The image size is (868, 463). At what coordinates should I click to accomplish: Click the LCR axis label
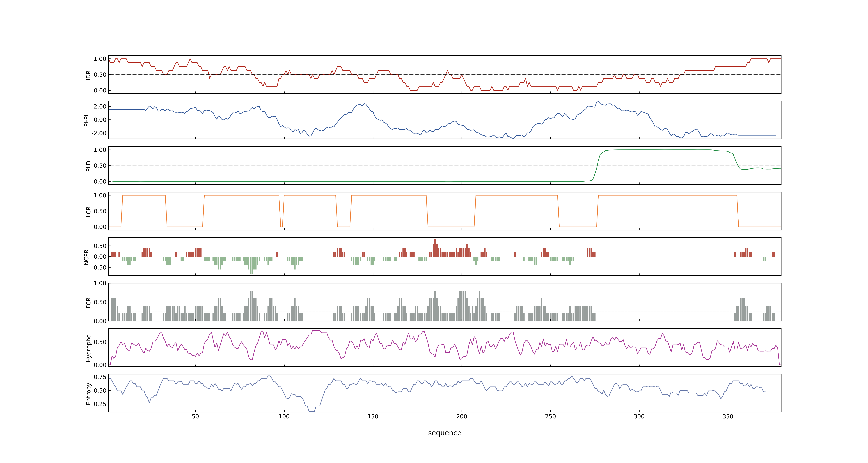[x=88, y=211]
